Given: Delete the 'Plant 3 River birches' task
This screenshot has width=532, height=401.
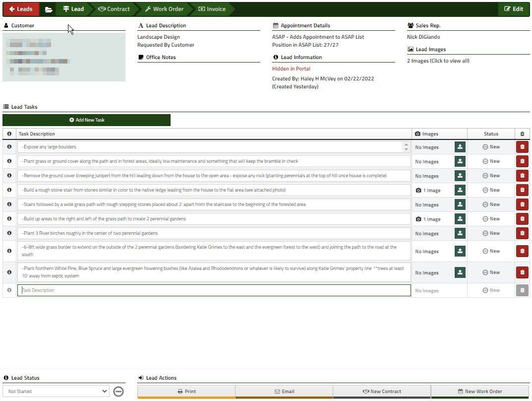Looking at the screenshot, I should 522,233.
